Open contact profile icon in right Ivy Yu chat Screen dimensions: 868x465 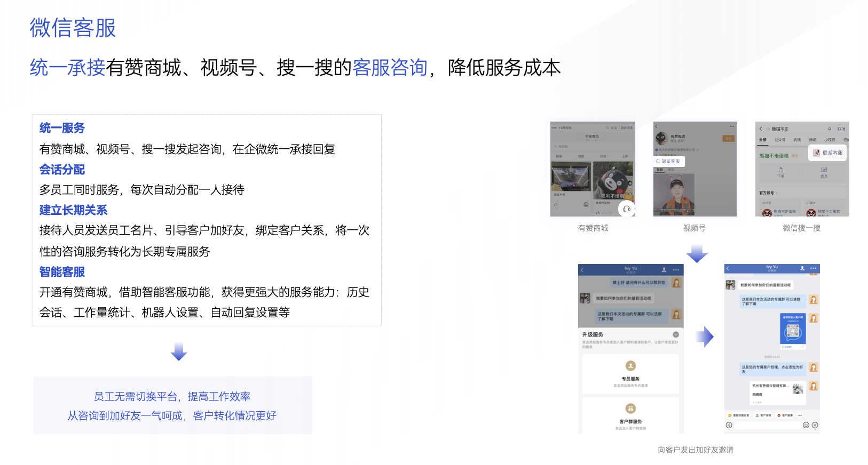point(802,268)
